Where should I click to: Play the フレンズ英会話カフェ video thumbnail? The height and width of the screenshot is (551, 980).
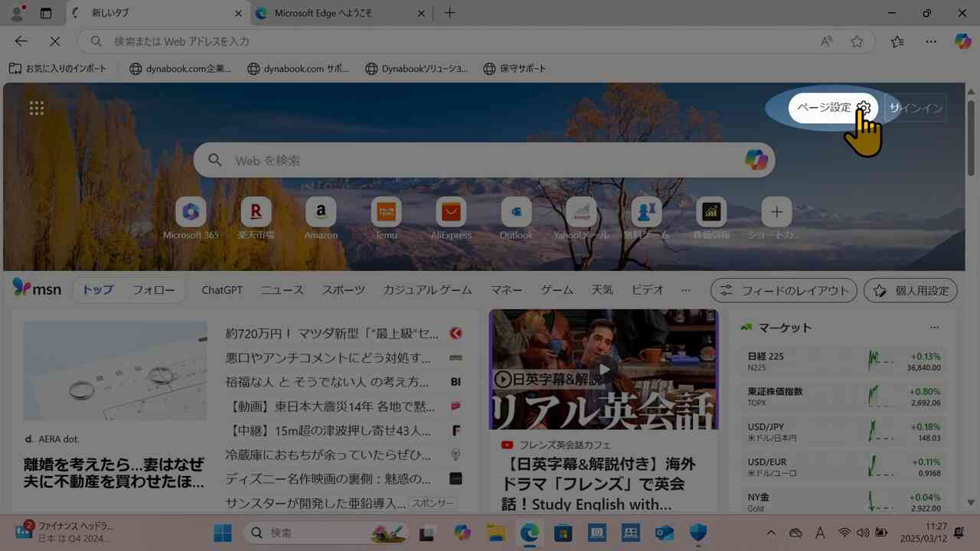pyautogui.click(x=603, y=369)
